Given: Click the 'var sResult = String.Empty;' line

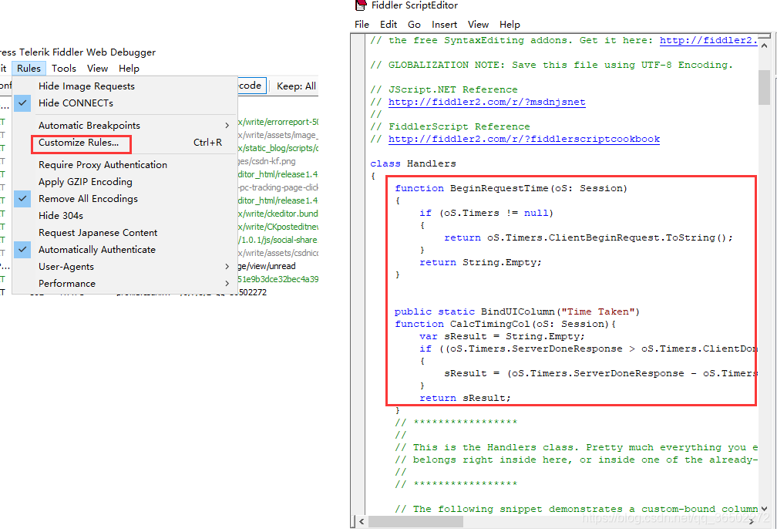Looking at the screenshot, I should [502, 337].
